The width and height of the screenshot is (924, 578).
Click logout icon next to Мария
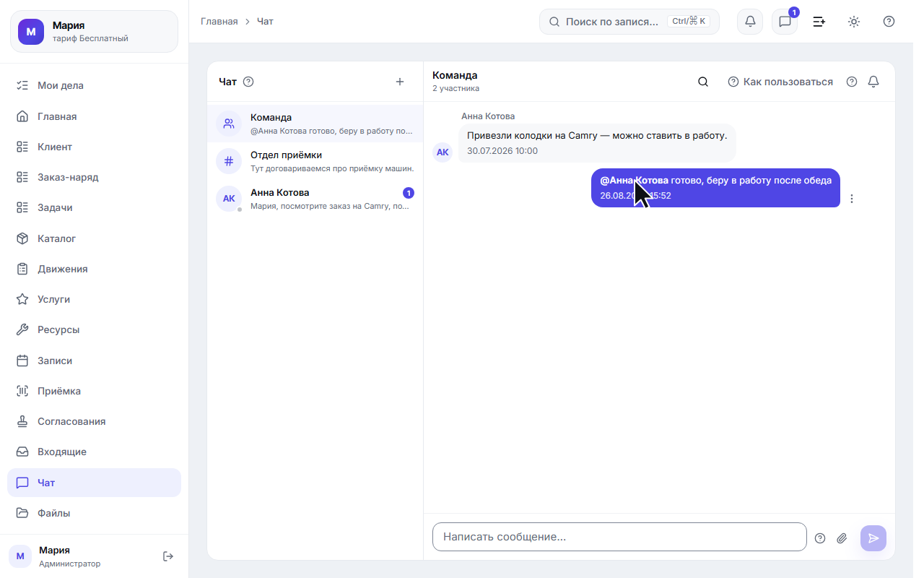[168, 556]
